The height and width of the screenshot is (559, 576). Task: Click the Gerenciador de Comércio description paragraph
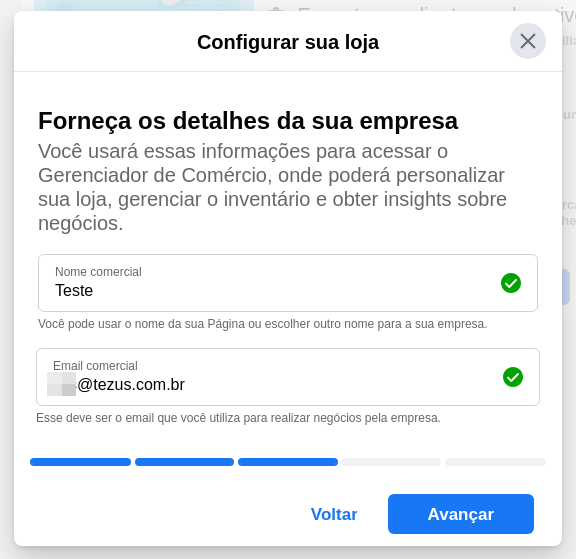coord(272,187)
